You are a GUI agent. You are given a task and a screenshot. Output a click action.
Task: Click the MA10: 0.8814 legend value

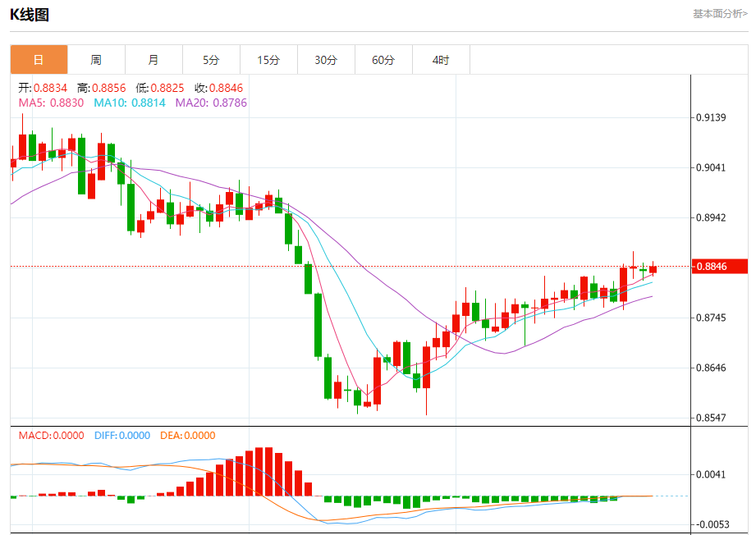point(129,103)
